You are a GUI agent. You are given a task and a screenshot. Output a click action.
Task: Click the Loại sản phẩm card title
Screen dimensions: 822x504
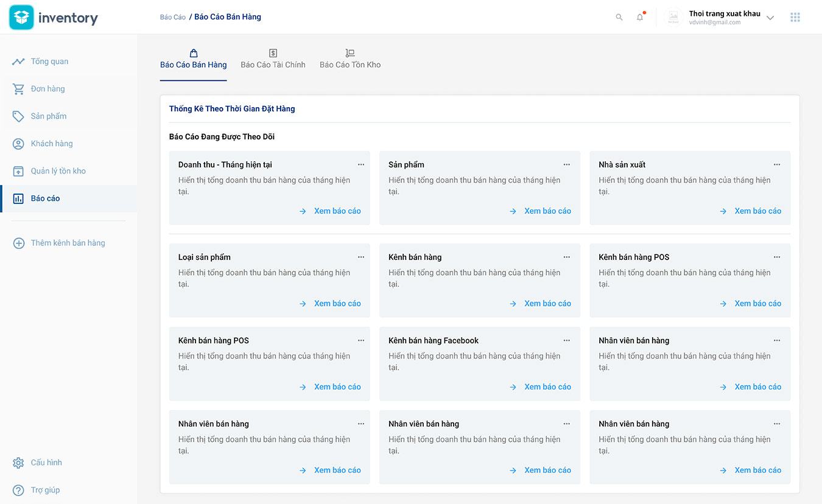coord(205,257)
